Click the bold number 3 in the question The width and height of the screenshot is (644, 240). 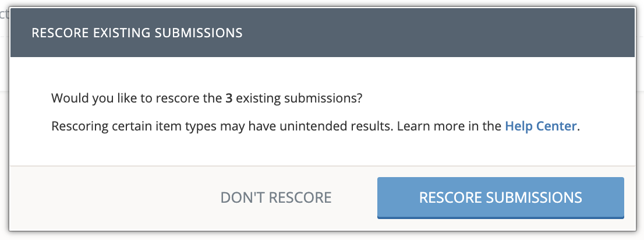point(229,98)
